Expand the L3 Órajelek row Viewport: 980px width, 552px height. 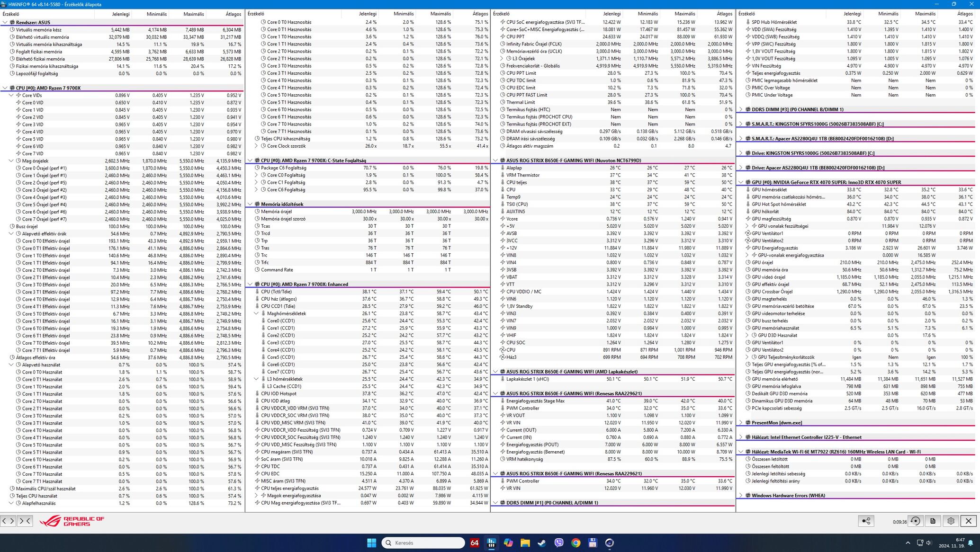pos(502,58)
